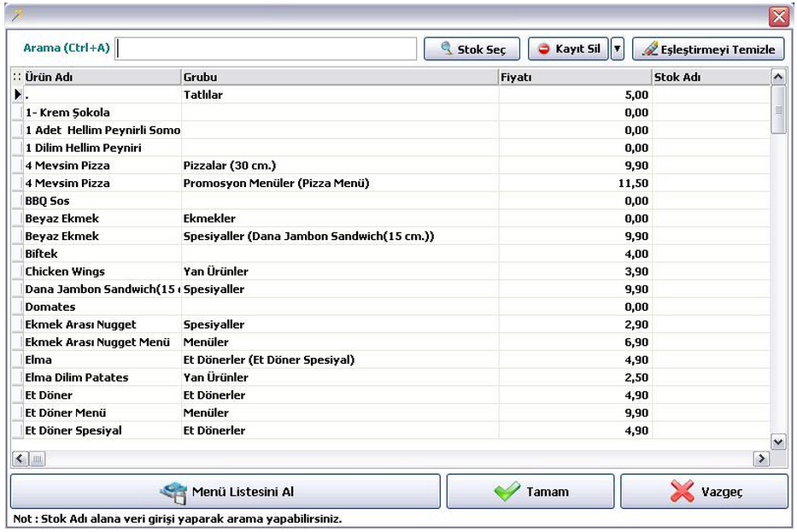Select the 'Elma' product name
The height and width of the screenshot is (532, 797).
click(103, 360)
